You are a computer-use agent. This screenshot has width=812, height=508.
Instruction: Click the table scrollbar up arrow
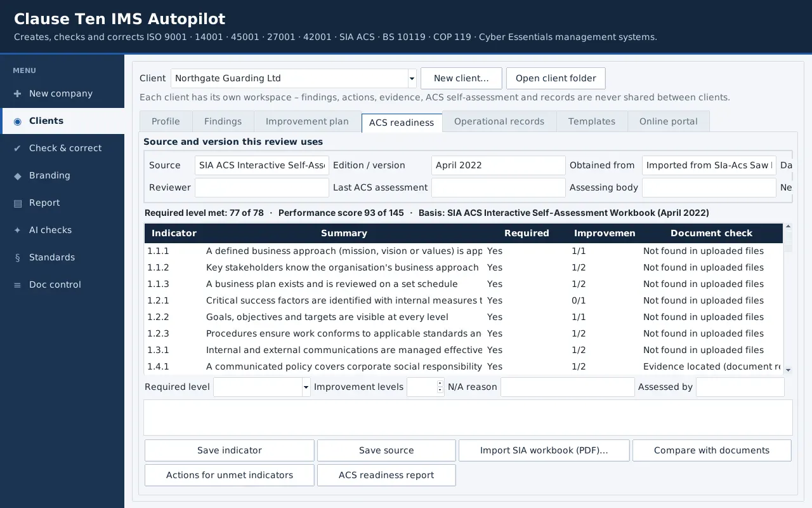(x=788, y=227)
